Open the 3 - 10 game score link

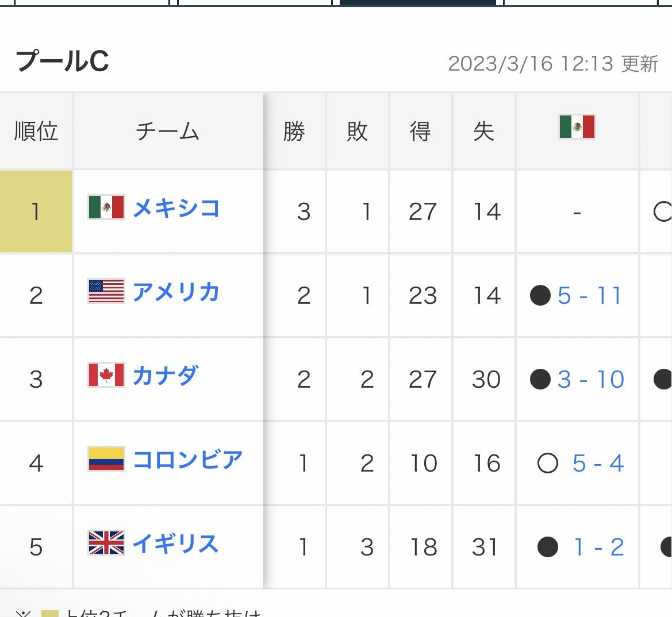coord(590,379)
